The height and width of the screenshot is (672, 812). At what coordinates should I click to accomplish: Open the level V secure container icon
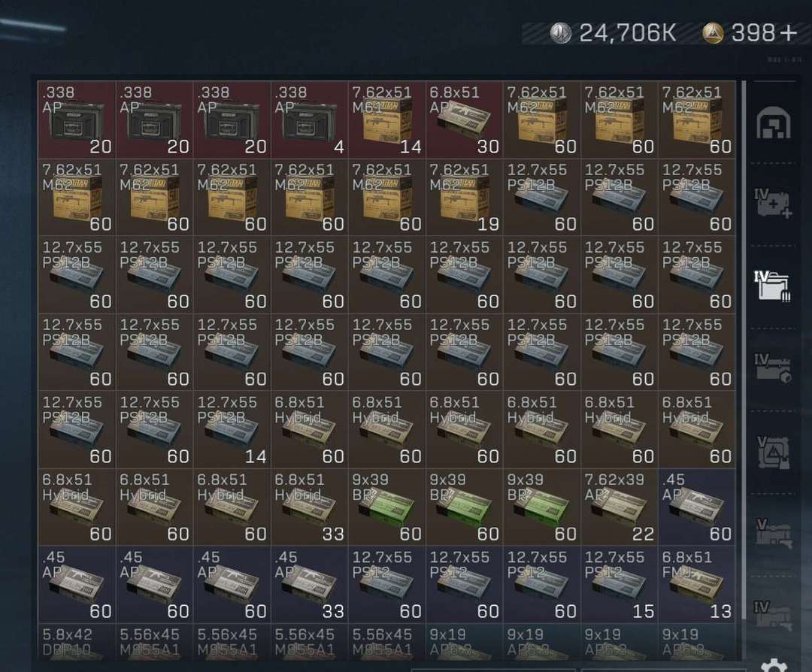[x=773, y=451]
